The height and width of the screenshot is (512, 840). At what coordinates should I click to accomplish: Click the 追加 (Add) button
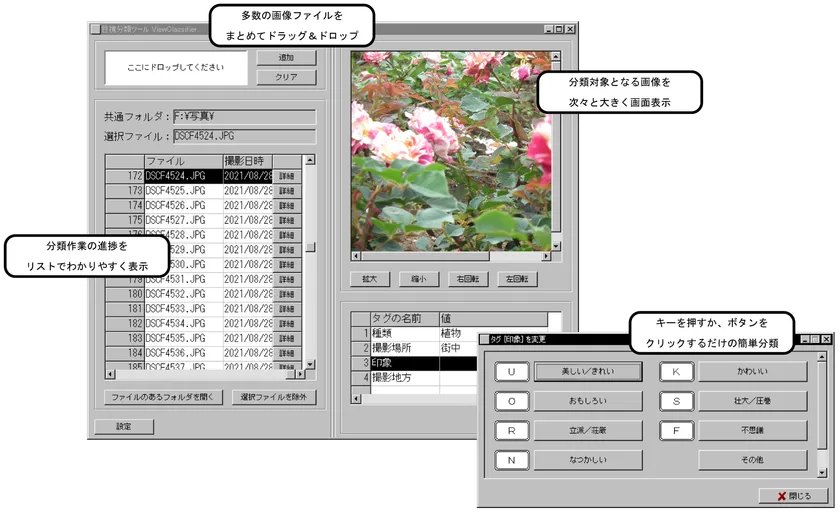pyautogui.click(x=286, y=58)
